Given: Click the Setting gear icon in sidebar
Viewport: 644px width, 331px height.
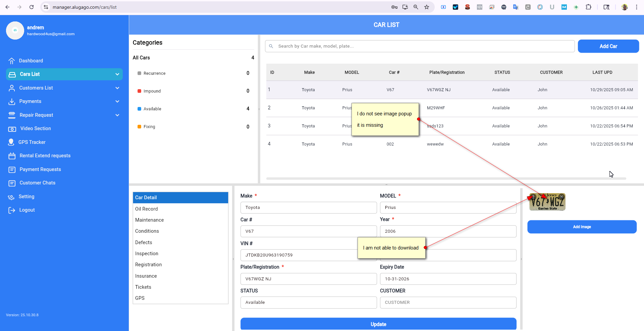Looking at the screenshot, I should click(11, 197).
